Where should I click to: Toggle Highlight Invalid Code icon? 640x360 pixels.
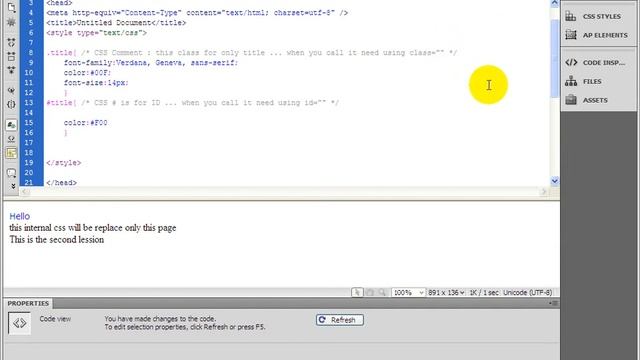(x=11, y=139)
